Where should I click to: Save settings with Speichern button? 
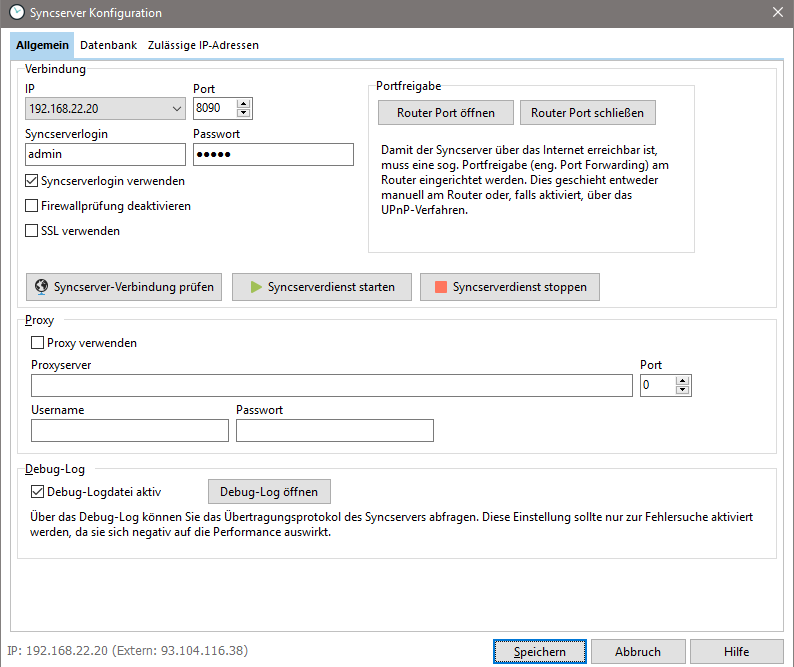[x=539, y=652]
